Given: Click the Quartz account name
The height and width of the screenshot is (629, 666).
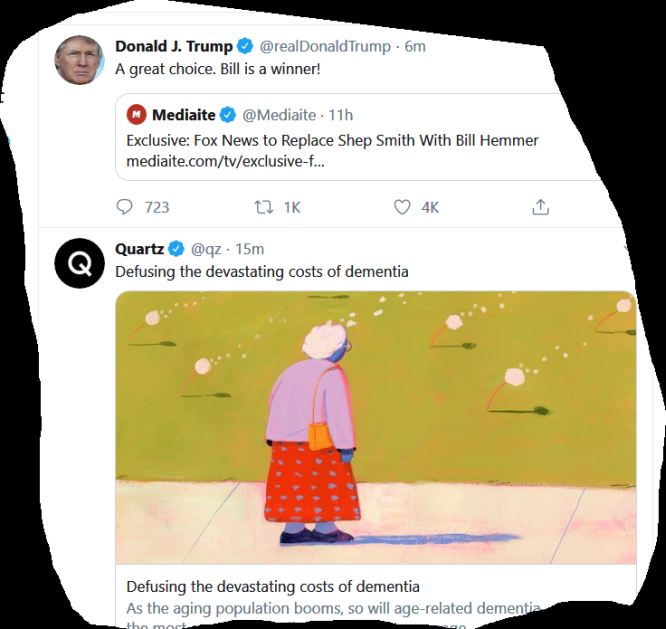Looking at the screenshot, I should point(139,248).
